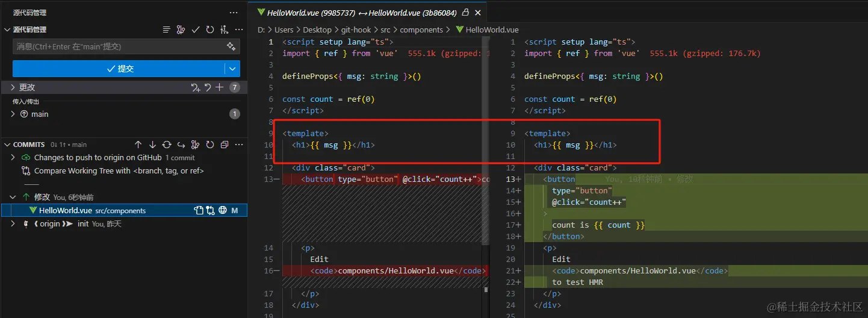Click 'defineProps' line in left diff pane
This screenshot has width=868, height=318.
(x=352, y=76)
